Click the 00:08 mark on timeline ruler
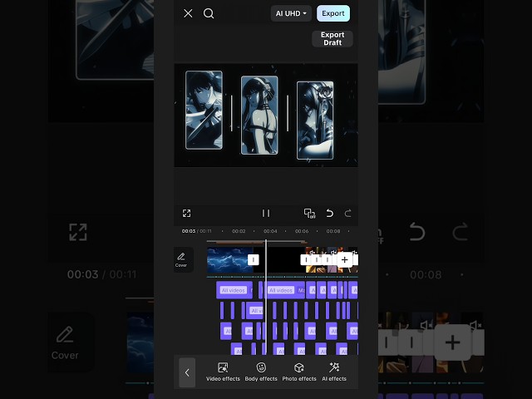Screen dimensions: 532x399 (333, 231)
